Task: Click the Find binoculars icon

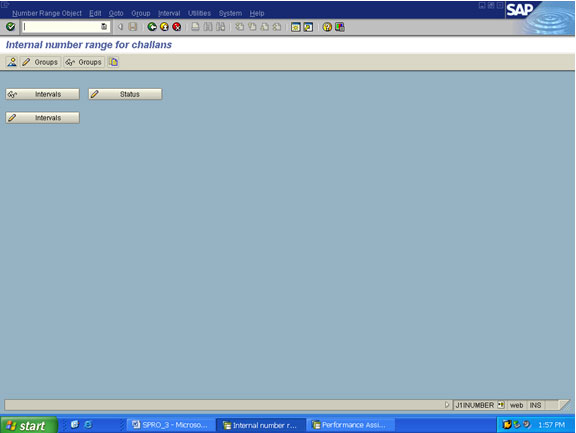Action: click(208, 27)
